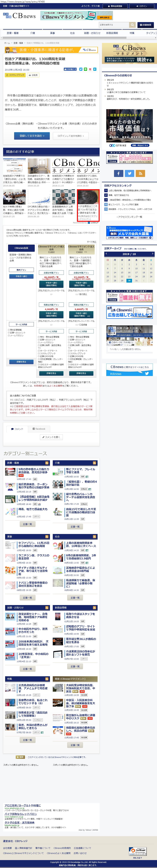Click the 無料会員登録 button in top bar
This screenshot has width=157, height=868.
click(115, 6)
